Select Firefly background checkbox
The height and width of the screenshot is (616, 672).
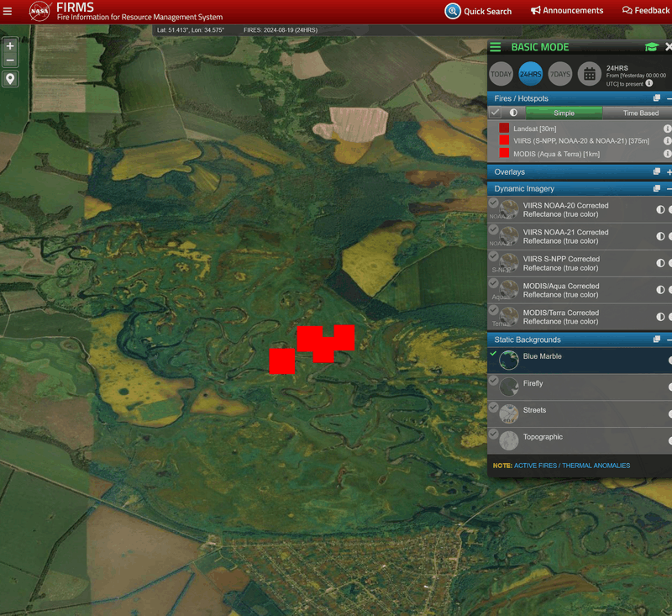pos(494,380)
